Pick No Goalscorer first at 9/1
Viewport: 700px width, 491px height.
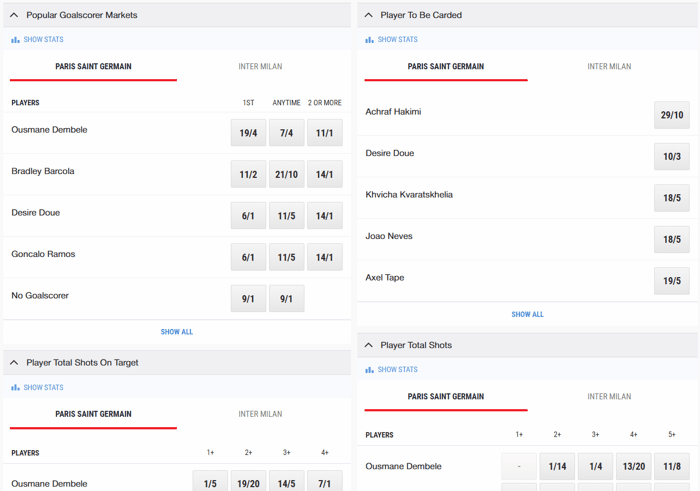[x=248, y=299]
